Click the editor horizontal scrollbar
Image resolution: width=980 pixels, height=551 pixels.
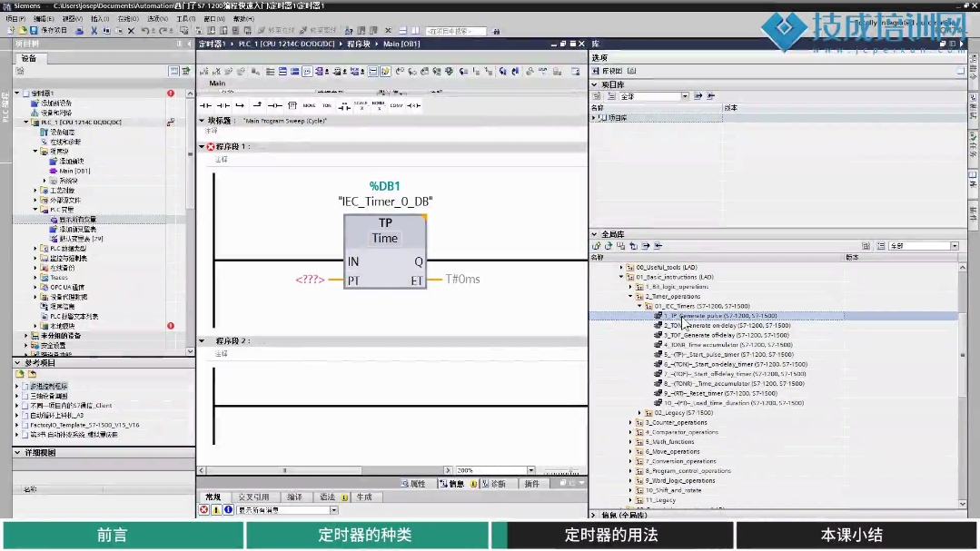click(x=324, y=470)
